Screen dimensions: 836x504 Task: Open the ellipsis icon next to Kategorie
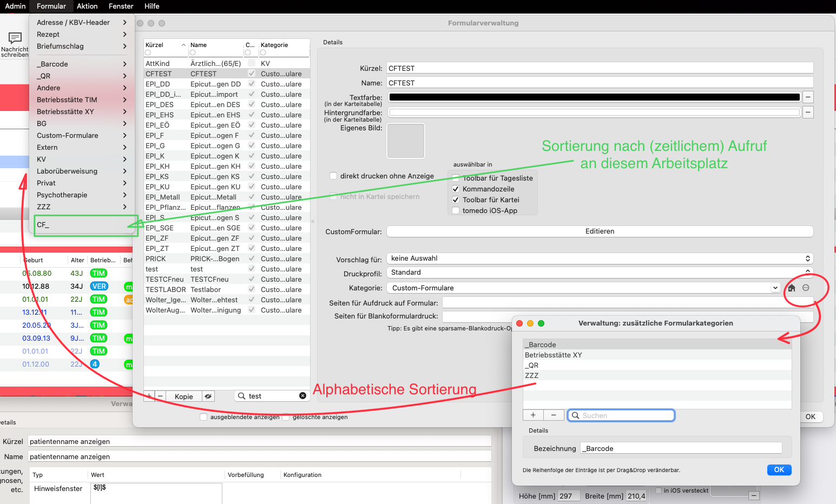coord(806,288)
